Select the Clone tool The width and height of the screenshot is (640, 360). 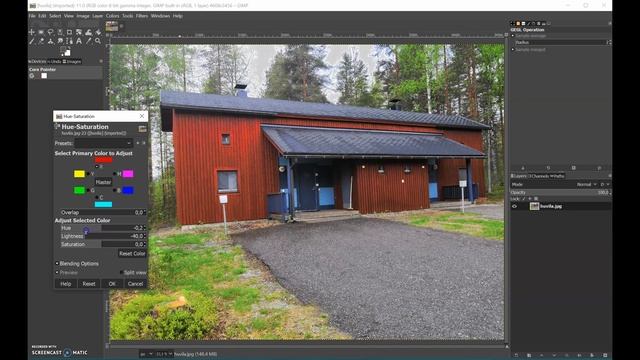coord(50,41)
